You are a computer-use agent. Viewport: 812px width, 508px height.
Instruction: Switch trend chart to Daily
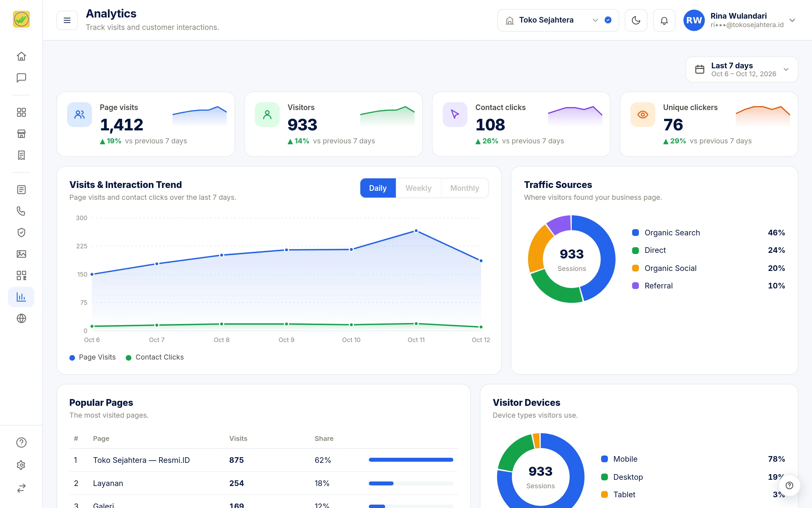click(x=378, y=188)
